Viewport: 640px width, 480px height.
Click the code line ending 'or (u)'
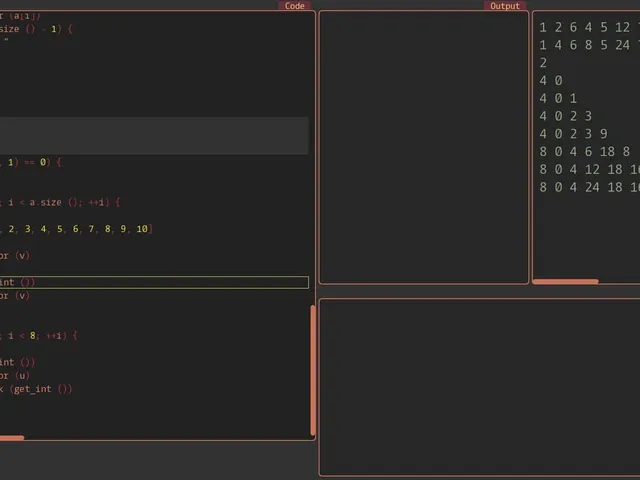(x=15, y=376)
